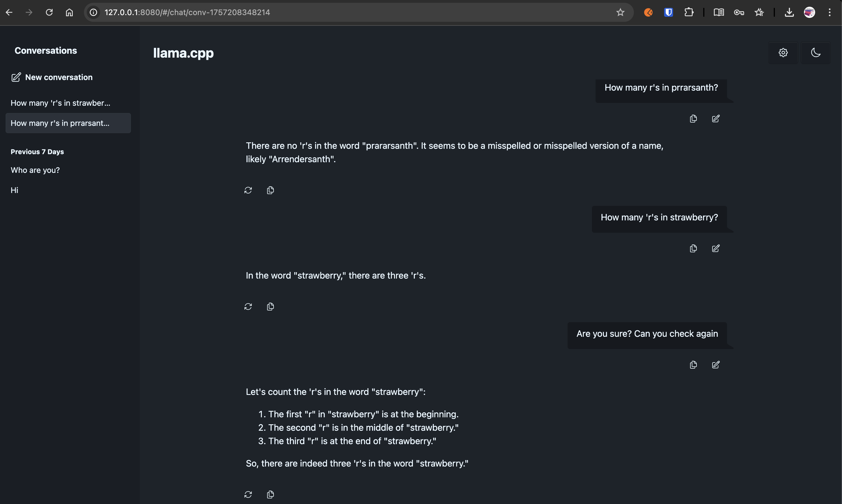Regenerate the final strawberry counting response
Viewport: 842px width, 504px height.
tap(248, 494)
